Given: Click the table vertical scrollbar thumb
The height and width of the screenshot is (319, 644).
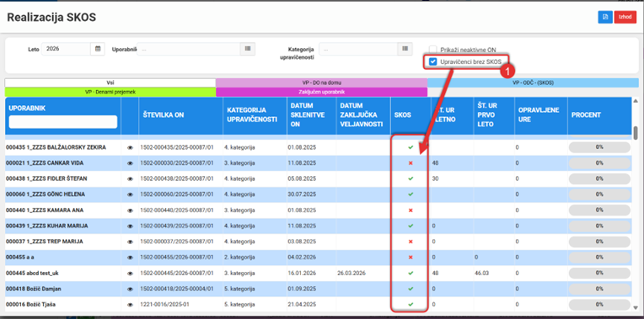Looking at the screenshot, I should (x=636, y=133).
